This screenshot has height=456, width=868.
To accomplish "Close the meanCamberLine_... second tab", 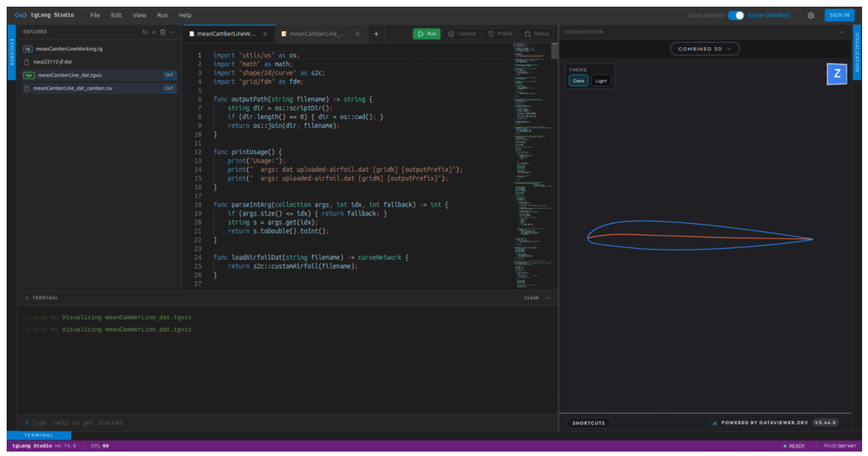I will tap(357, 34).
